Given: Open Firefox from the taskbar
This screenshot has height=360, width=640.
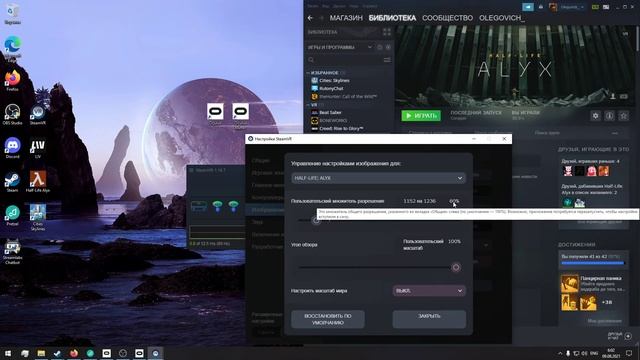Looking at the screenshot, I should click(73, 353).
